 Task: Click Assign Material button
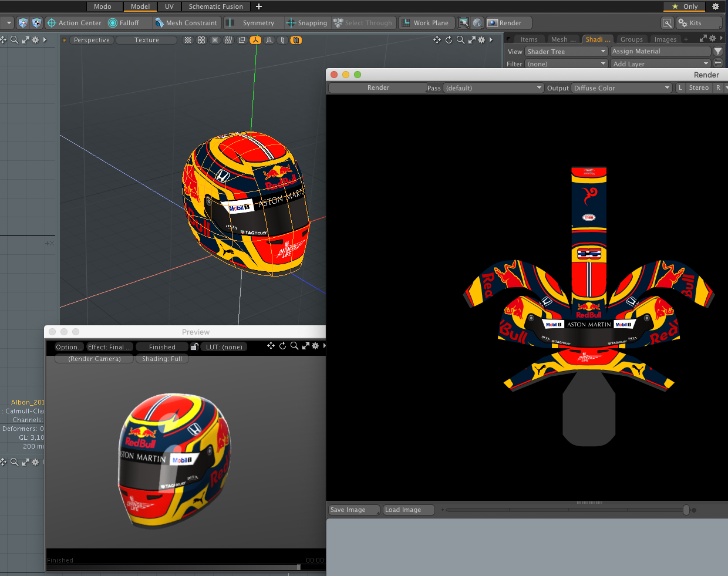click(x=660, y=51)
